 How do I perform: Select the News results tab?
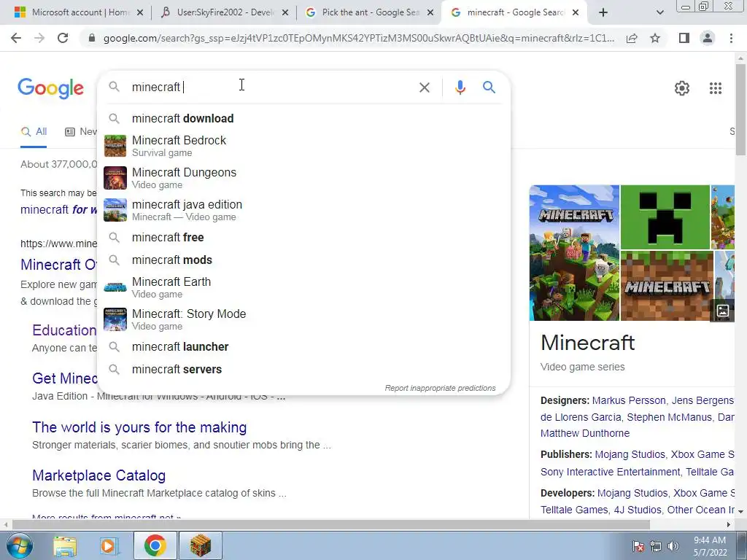click(x=80, y=132)
